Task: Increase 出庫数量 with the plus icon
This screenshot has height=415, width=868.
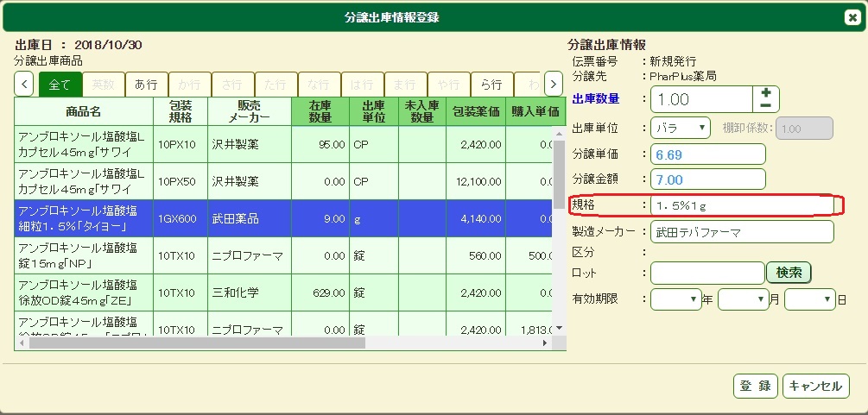Action: tap(766, 93)
